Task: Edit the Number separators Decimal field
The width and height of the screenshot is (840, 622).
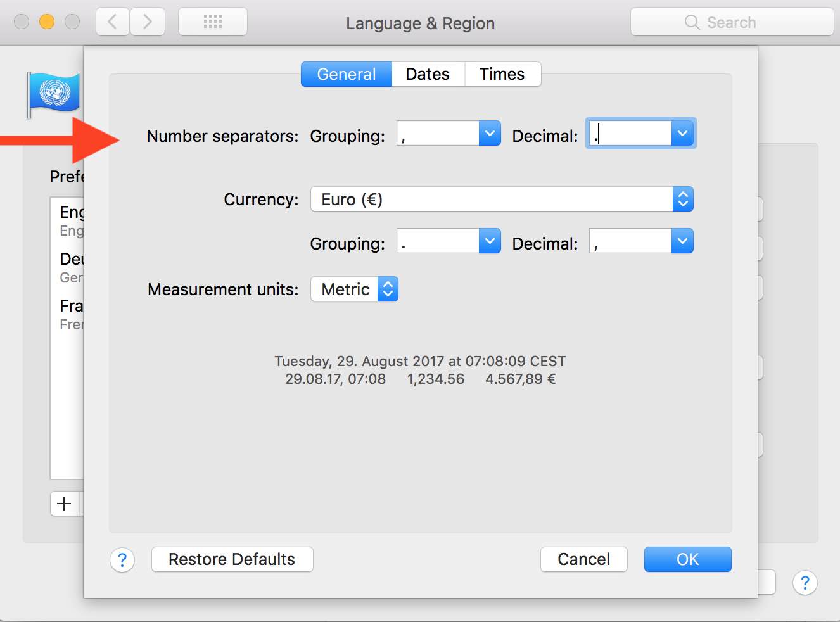Action: click(x=630, y=134)
